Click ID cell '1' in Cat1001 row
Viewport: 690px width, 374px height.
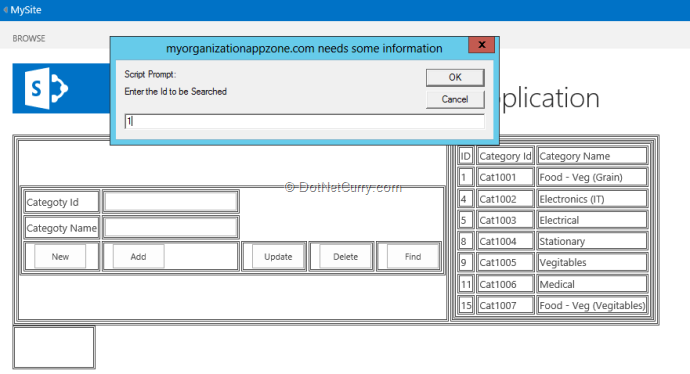(x=466, y=177)
